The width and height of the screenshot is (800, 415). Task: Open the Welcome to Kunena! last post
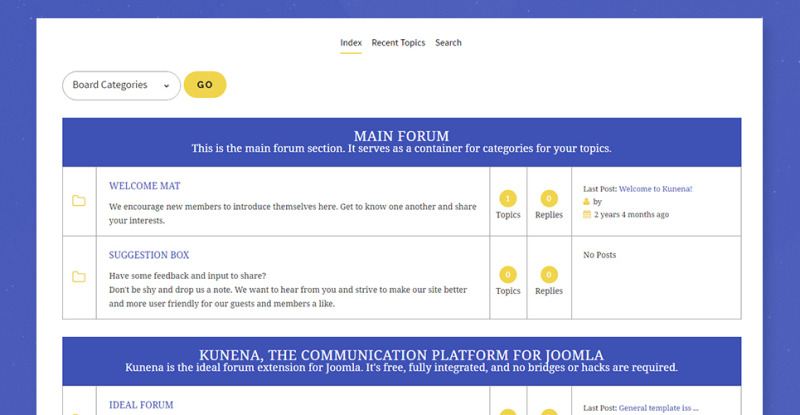pos(656,189)
